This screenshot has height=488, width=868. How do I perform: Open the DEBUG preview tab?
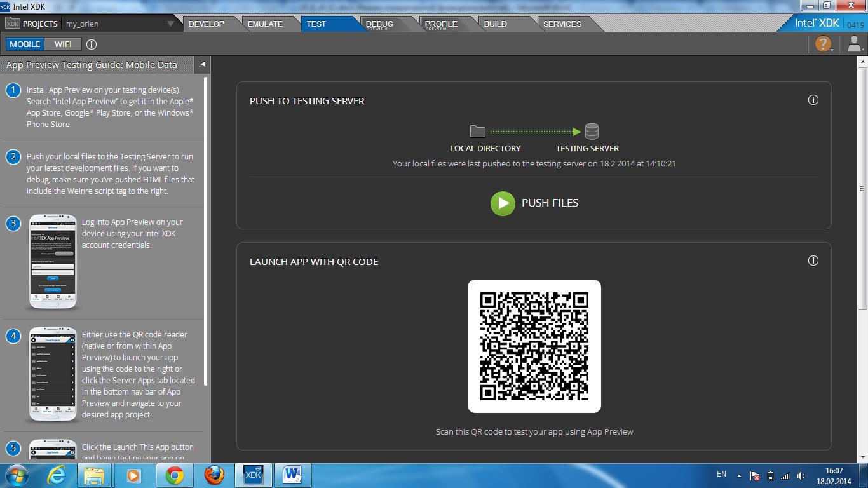(379, 24)
